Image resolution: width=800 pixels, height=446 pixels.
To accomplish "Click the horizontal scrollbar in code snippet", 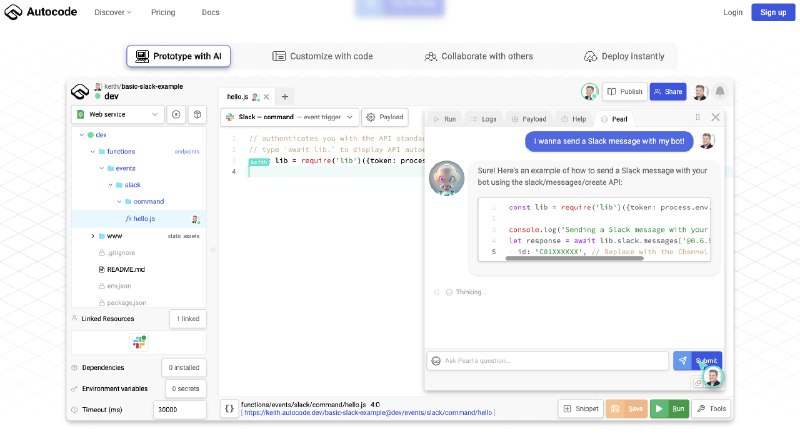I will [x=574, y=259].
